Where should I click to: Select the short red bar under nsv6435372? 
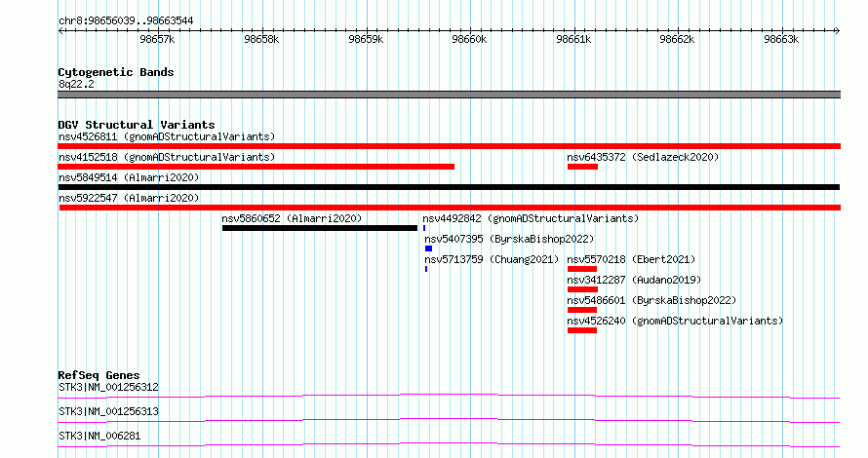coord(582,167)
